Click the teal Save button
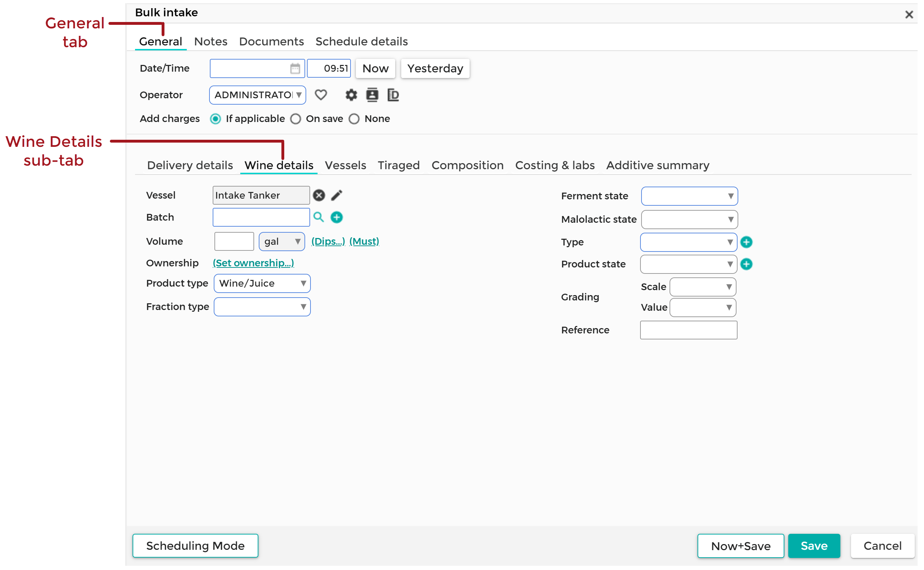 pos(814,546)
